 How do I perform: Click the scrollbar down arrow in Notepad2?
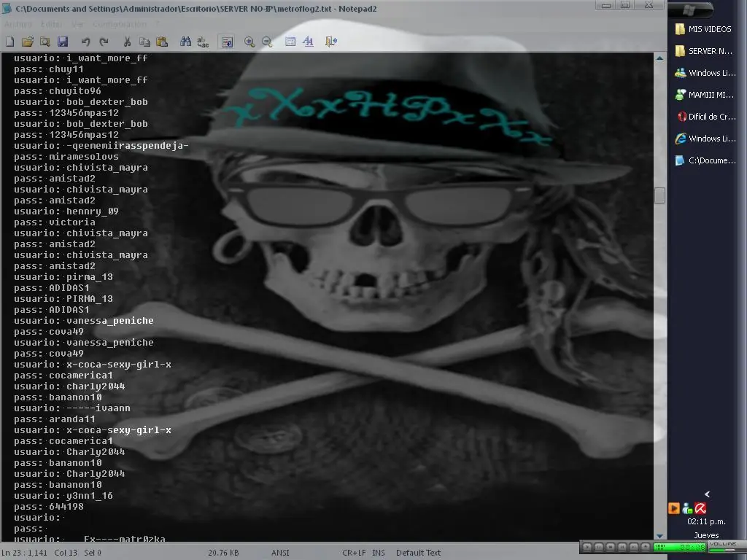659,536
